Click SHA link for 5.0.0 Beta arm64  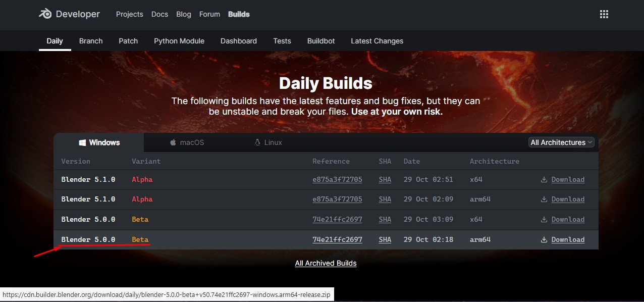tap(385, 239)
